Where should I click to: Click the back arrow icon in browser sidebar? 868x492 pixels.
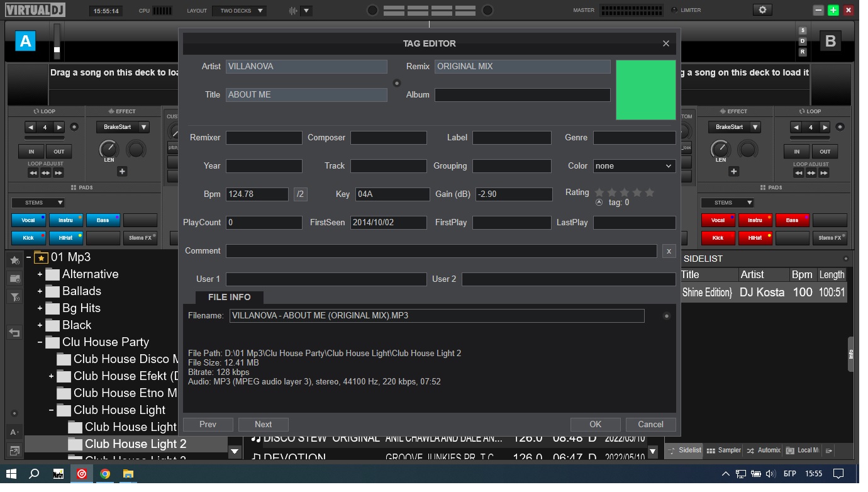tap(14, 333)
